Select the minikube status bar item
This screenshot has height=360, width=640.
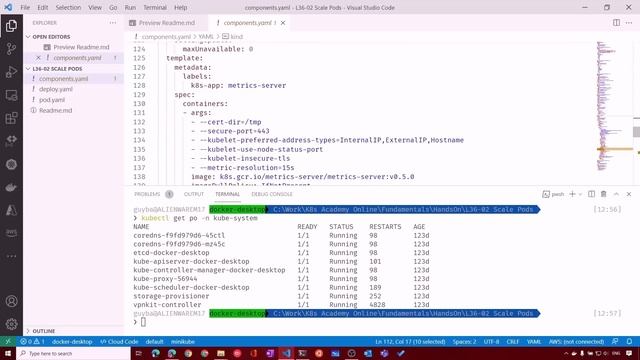[182, 342]
